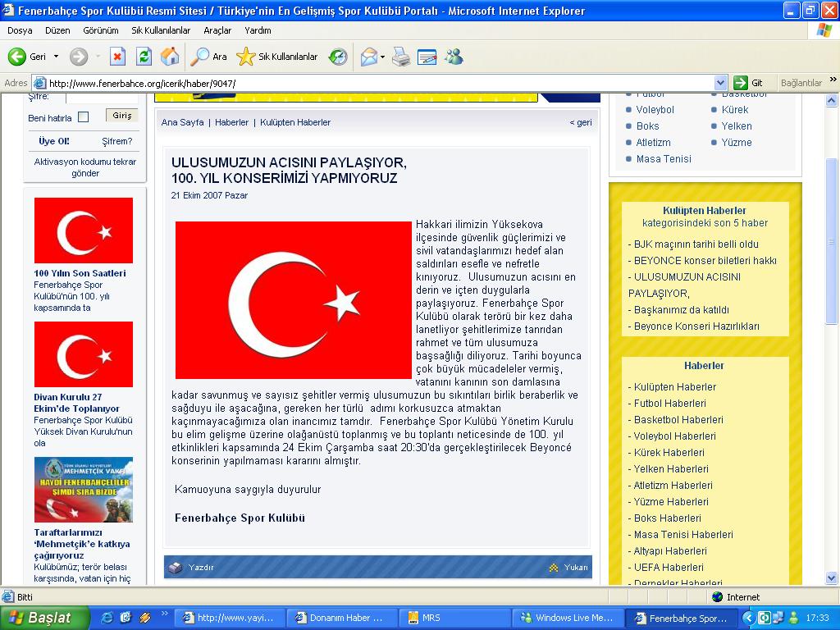Go to Home page icon

pos(170,57)
